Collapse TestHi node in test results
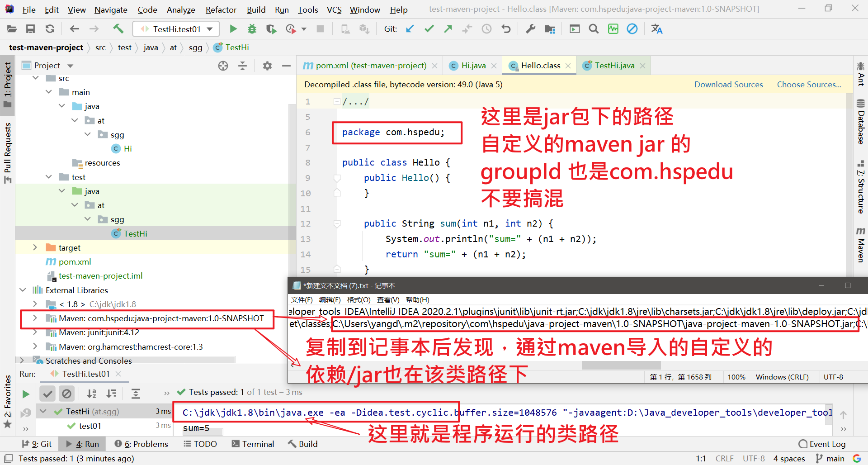868x465 pixels. [43, 411]
